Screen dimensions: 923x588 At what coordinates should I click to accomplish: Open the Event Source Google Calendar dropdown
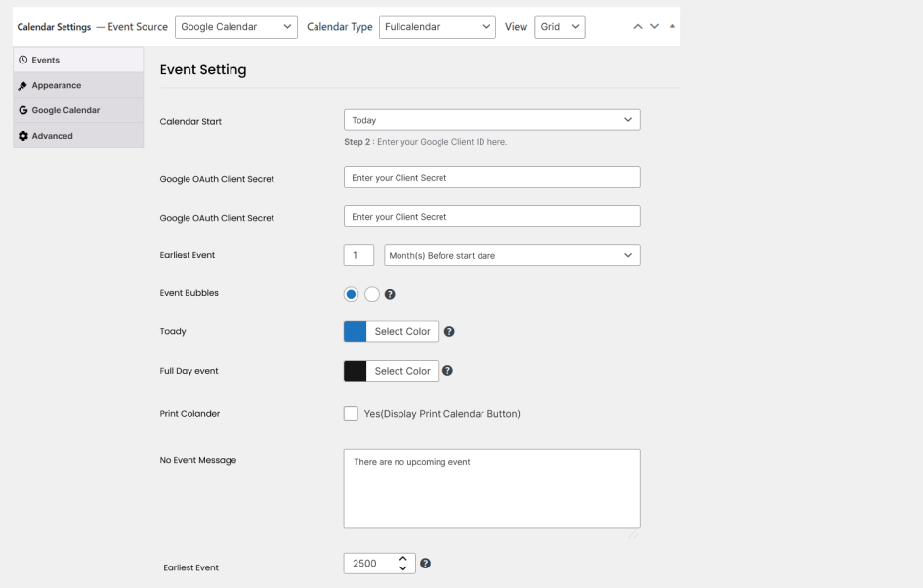pyautogui.click(x=236, y=27)
